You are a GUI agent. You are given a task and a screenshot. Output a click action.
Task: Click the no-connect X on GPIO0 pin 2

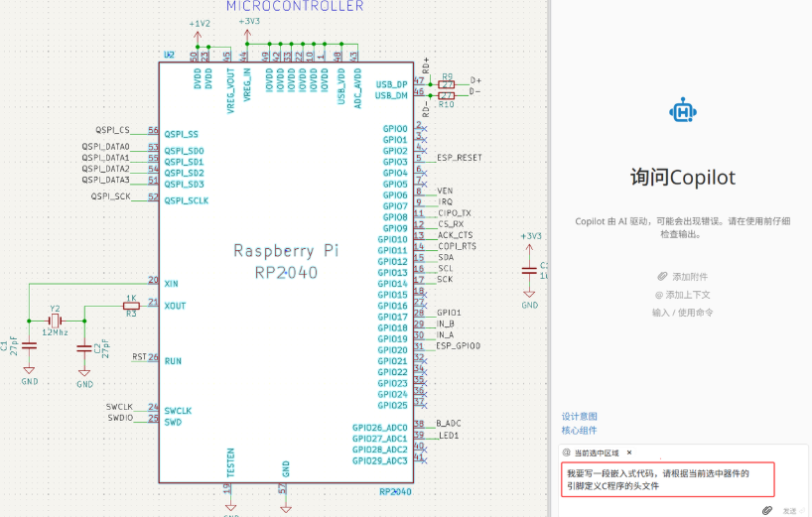pyautogui.click(x=425, y=129)
